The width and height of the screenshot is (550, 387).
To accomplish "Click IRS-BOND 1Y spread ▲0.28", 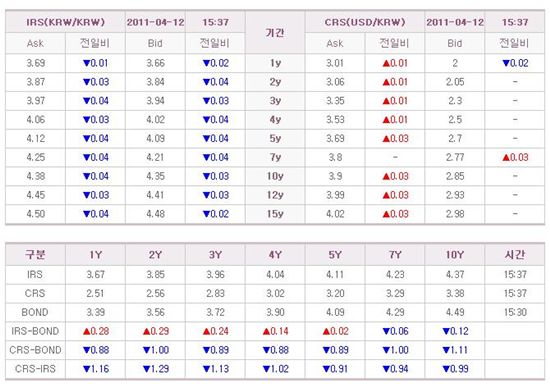I will pos(95,331).
